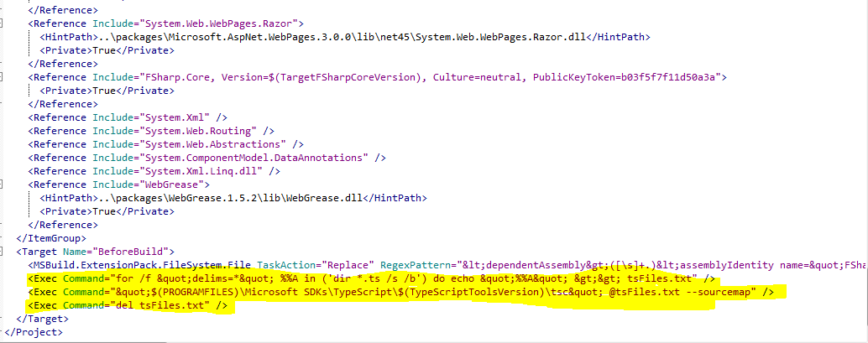
Task: Click the WebGrease.1.5.2 HintPath line
Action: [233, 198]
